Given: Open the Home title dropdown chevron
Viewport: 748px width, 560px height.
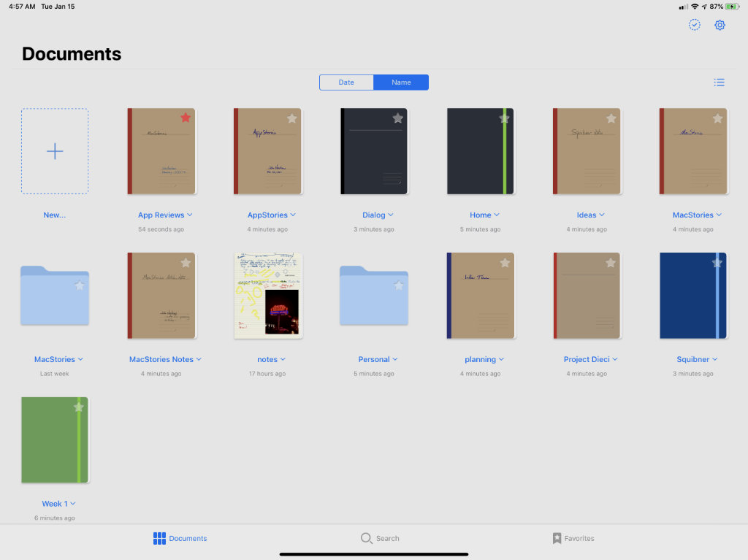Looking at the screenshot, I should pyautogui.click(x=497, y=215).
